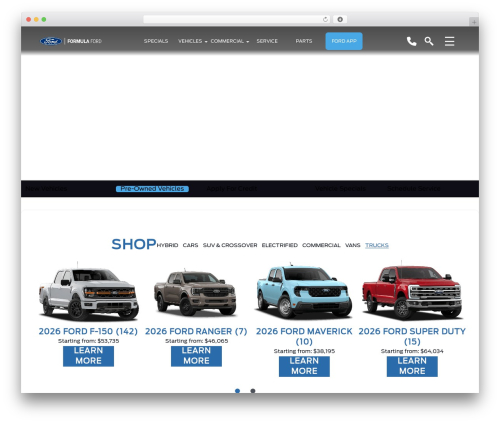
Task: Click the Ford logo in header
Action: pos(51,41)
